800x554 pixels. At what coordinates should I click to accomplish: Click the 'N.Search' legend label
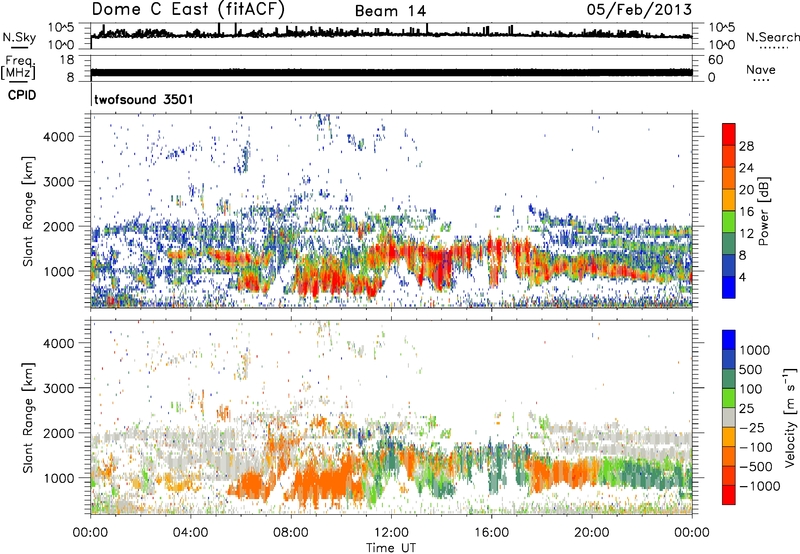coord(772,37)
